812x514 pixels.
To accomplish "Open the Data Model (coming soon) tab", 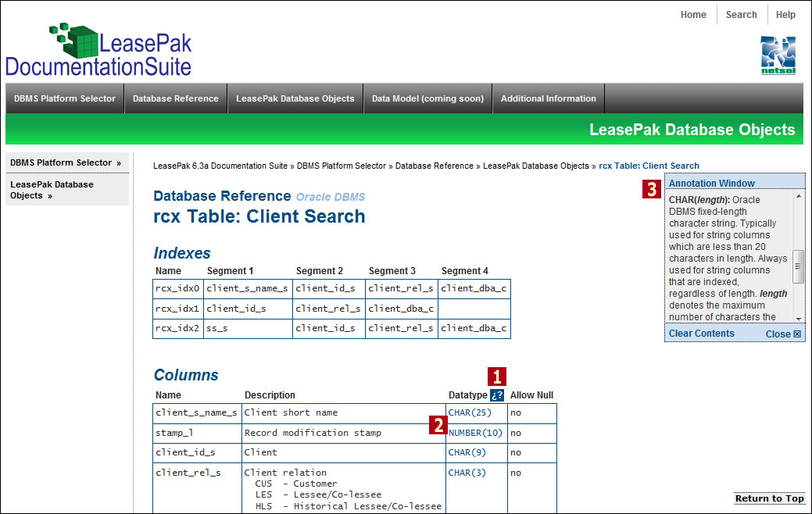I will click(427, 98).
